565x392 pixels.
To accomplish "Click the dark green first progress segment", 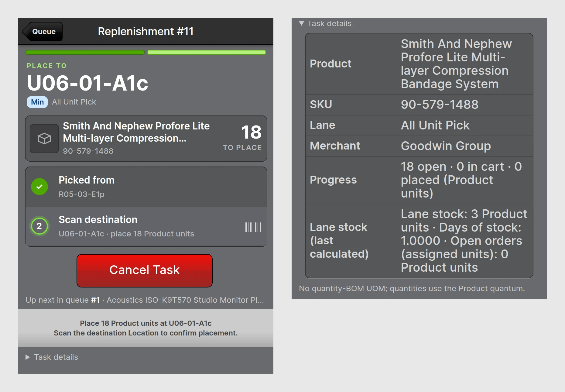I will [85, 52].
